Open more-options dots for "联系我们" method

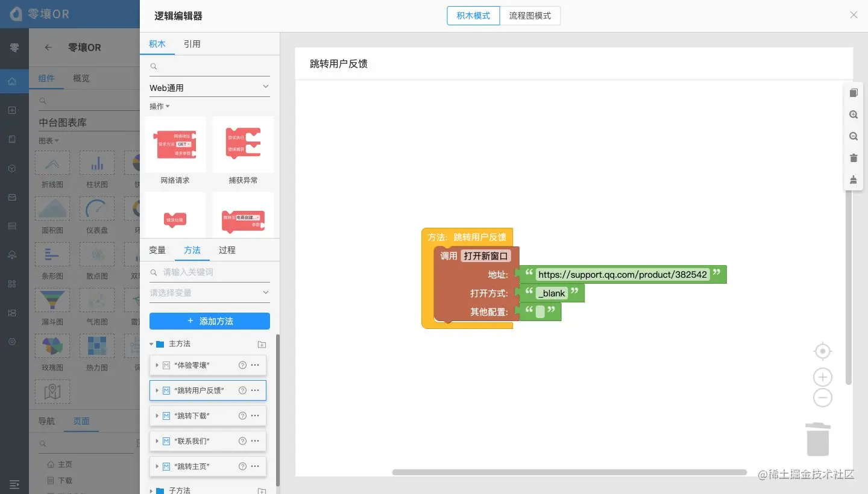(x=255, y=441)
